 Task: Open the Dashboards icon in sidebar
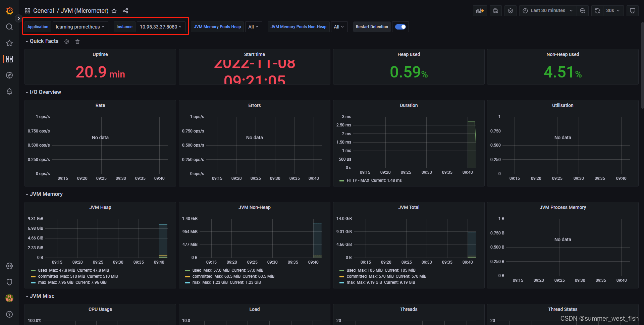9,59
